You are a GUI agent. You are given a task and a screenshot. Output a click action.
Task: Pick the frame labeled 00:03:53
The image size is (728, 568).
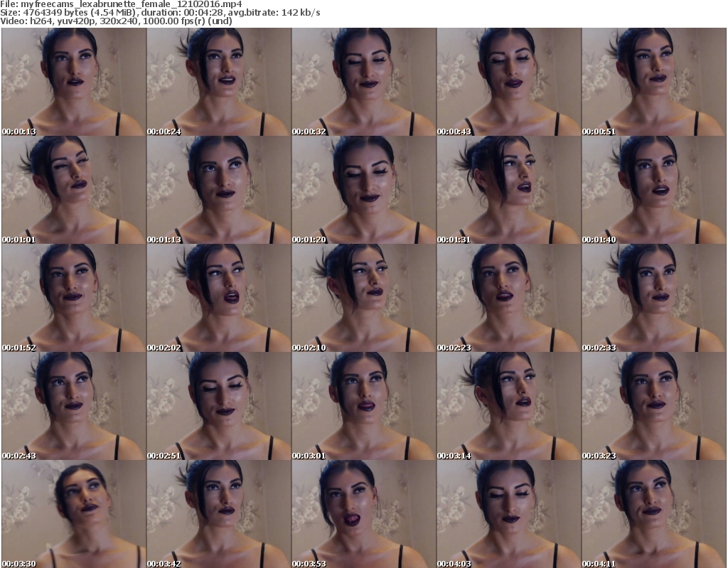tap(363, 514)
